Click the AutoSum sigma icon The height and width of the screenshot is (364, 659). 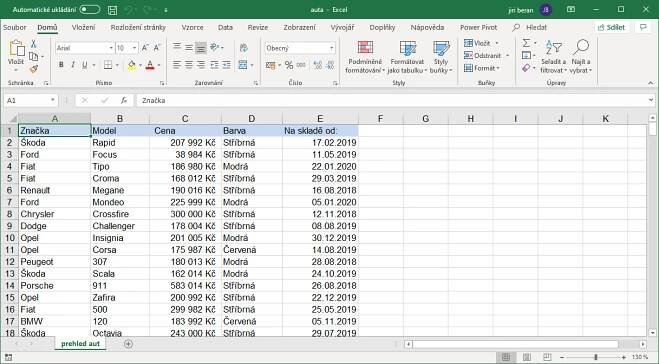click(x=526, y=43)
